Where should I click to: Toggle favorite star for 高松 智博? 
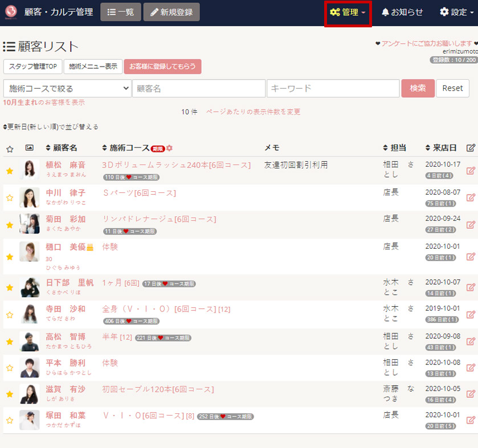coord(10,342)
